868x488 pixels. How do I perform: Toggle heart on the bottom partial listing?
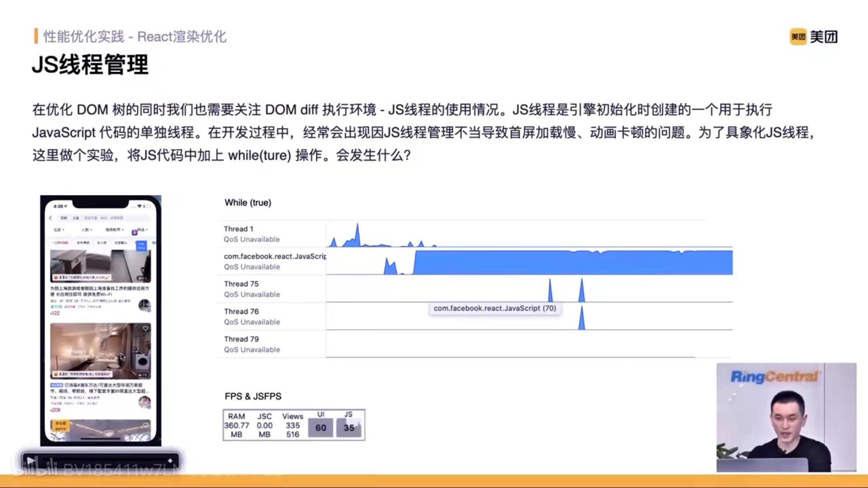point(146,425)
